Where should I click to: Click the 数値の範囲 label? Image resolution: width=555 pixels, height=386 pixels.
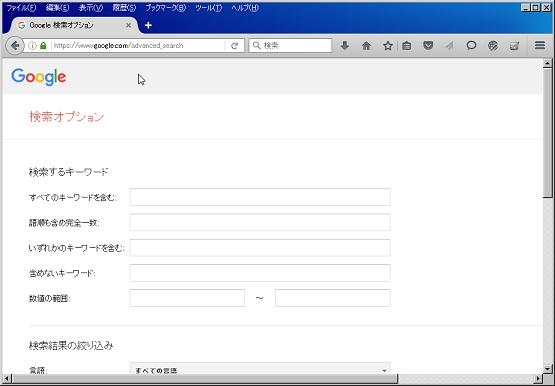(49, 298)
